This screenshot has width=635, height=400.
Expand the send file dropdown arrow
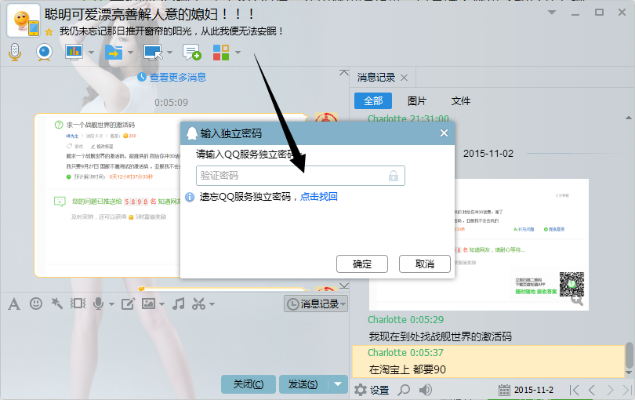point(130,52)
